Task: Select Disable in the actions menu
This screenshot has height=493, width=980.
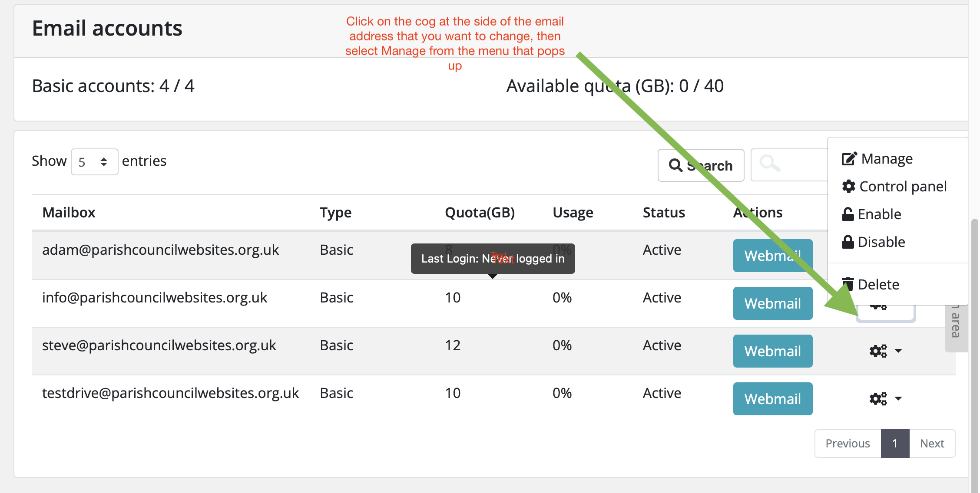Action: [x=881, y=242]
